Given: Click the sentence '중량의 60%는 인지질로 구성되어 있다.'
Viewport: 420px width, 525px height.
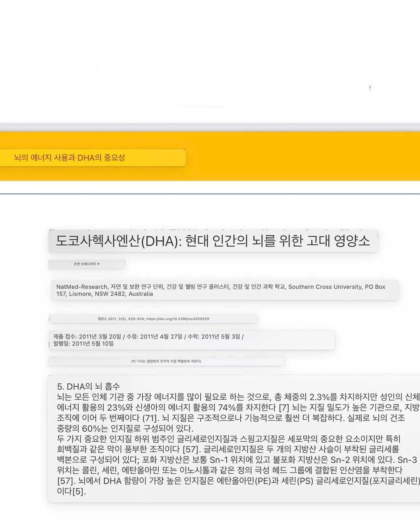Looking at the screenshot, I should click(125, 428).
